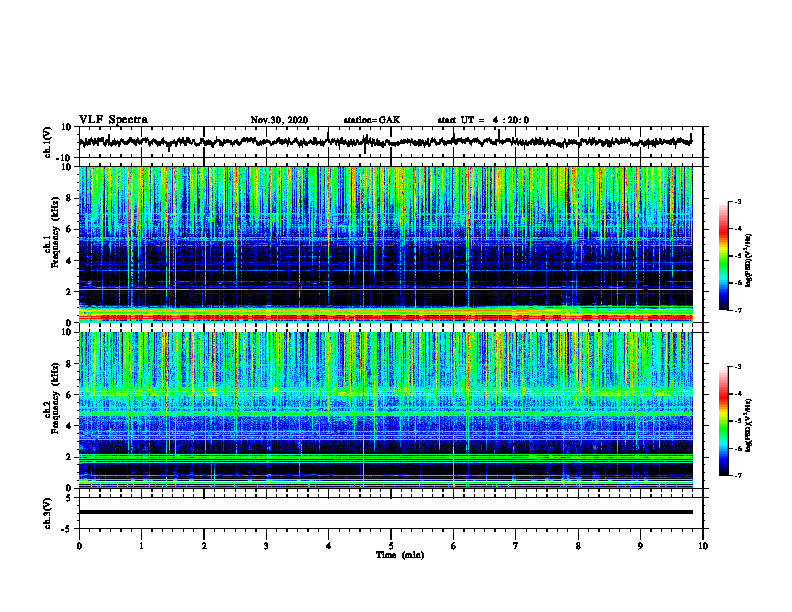Click the ch.1 spectrogram color bar

[723, 256]
